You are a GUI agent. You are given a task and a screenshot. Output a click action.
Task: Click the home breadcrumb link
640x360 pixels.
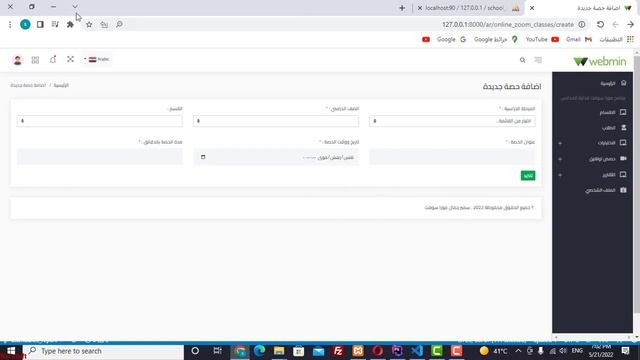(x=61, y=85)
